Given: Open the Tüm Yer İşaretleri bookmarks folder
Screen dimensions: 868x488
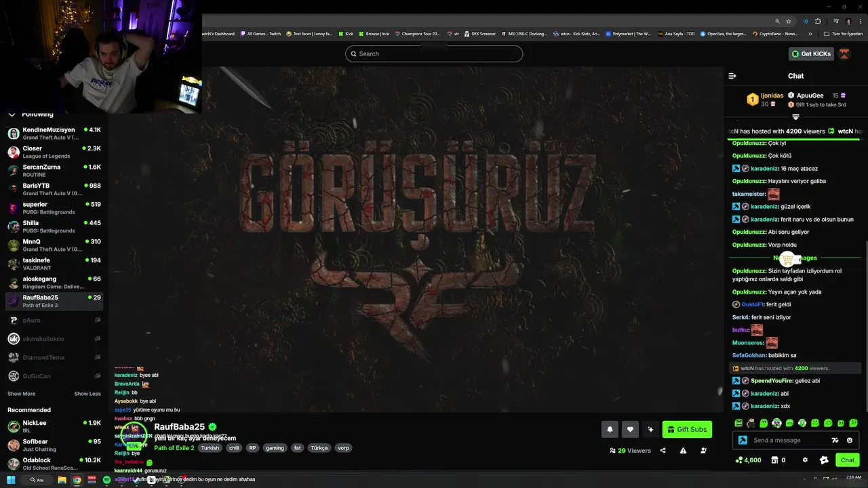Looking at the screenshot, I should click(x=843, y=33).
